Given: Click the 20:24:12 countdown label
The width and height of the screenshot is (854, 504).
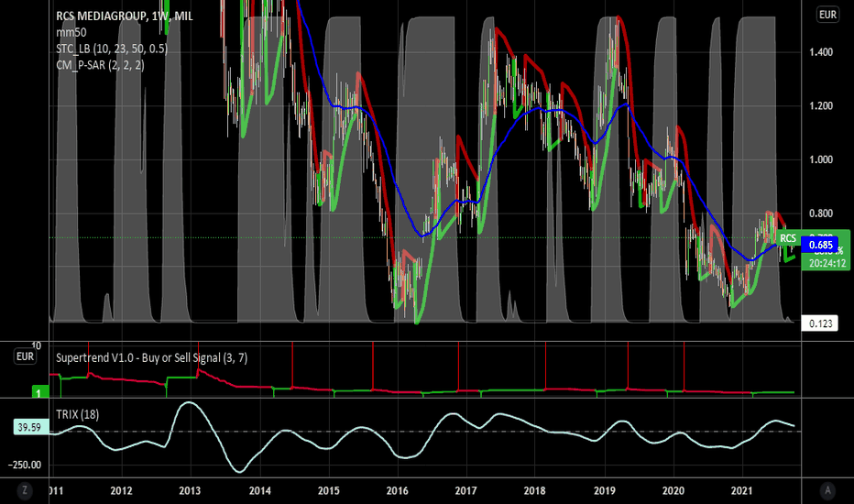Looking at the screenshot, I should click(827, 263).
